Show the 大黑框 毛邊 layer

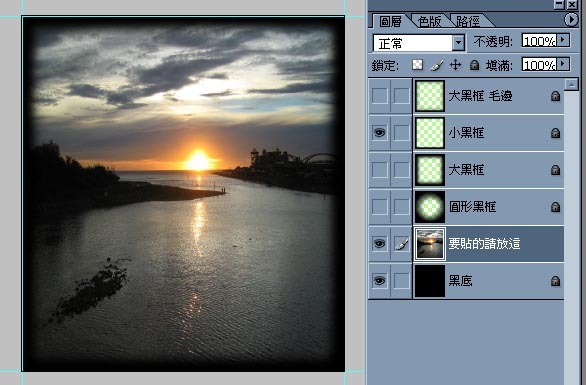(380, 96)
